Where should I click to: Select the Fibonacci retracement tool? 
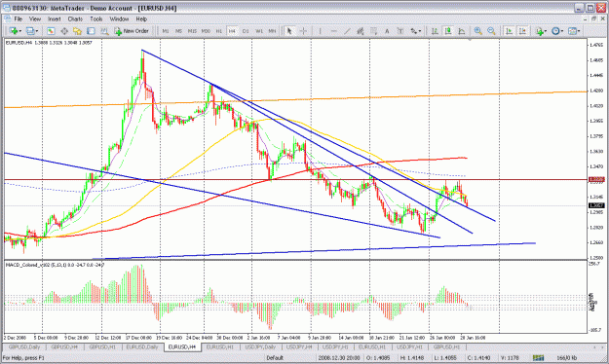pyautogui.click(x=373, y=31)
